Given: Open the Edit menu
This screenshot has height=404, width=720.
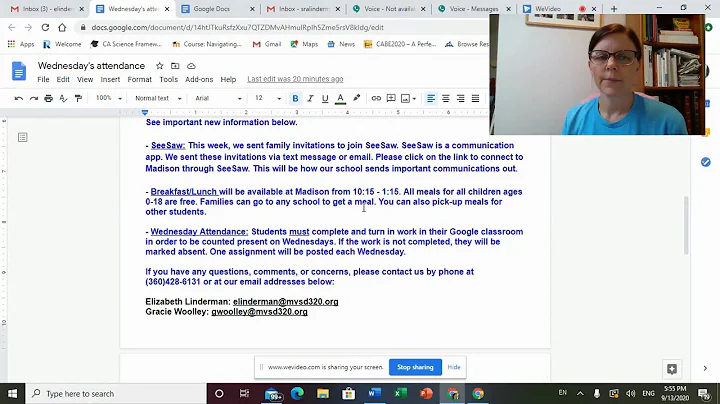Looking at the screenshot, I should [63, 79].
